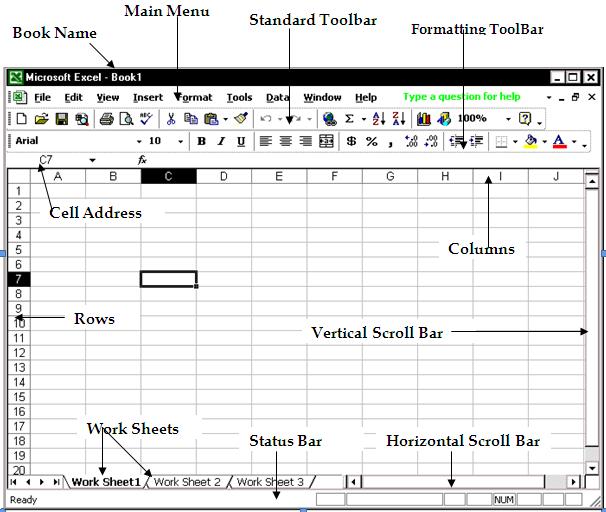Run the ABC spelling check
606x512 pixels.
pos(146,119)
